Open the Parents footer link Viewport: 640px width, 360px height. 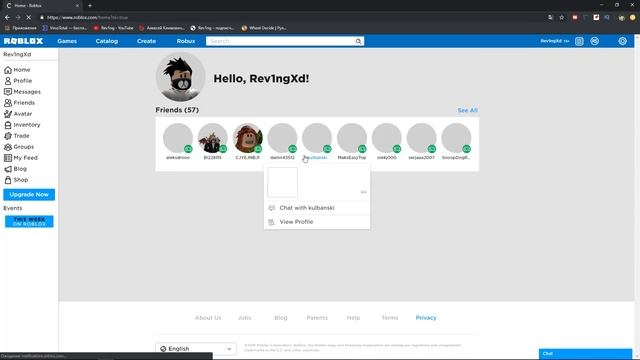(317, 318)
